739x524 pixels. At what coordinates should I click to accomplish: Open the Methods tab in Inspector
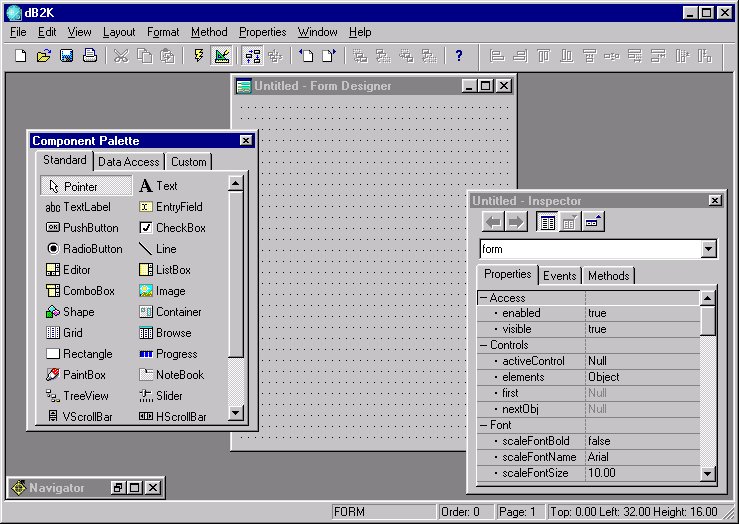608,276
